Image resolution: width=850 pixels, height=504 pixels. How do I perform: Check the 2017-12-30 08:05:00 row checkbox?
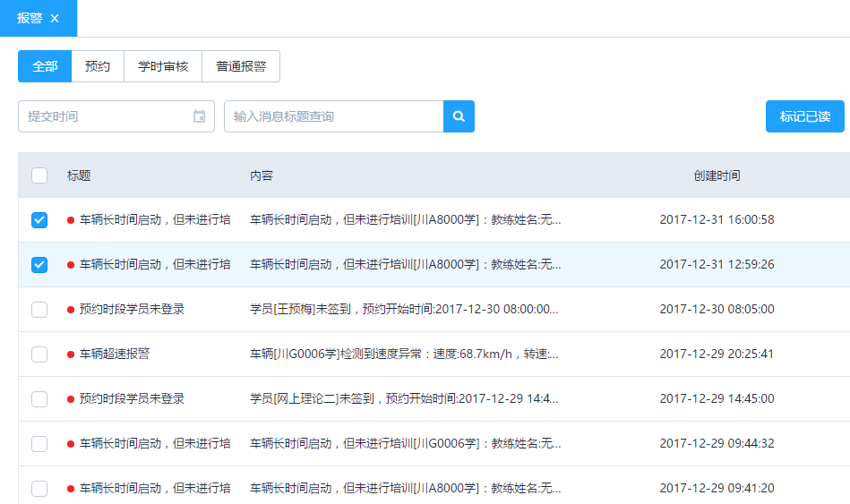coord(39,310)
